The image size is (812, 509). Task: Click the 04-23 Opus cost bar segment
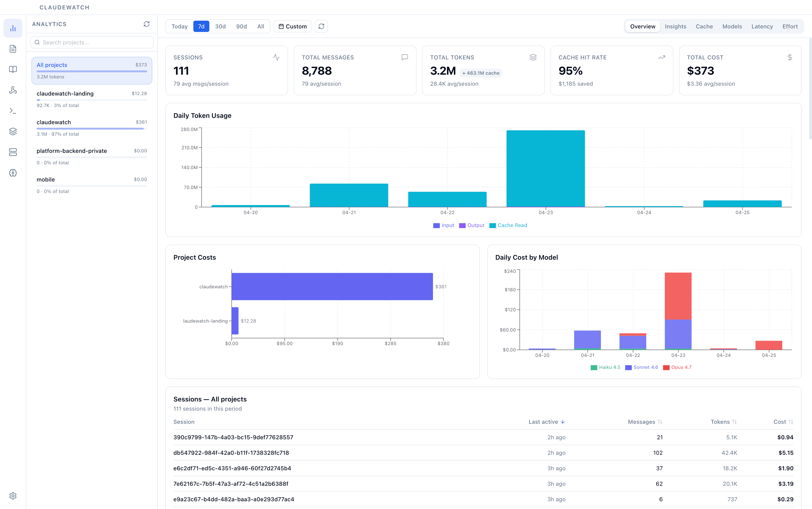click(x=678, y=296)
